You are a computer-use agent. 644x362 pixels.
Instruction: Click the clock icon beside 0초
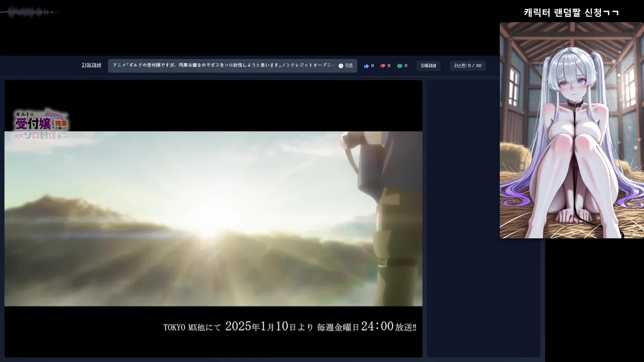[x=341, y=66]
